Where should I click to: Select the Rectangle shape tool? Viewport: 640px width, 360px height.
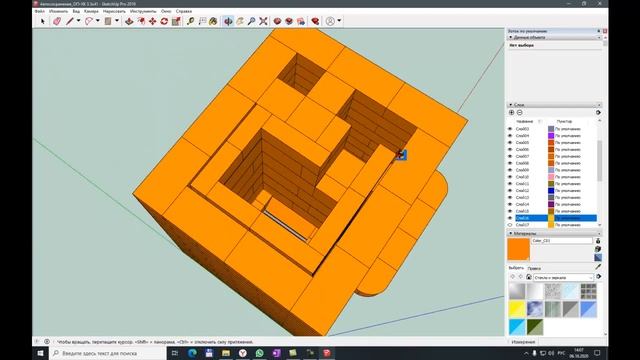(108, 21)
